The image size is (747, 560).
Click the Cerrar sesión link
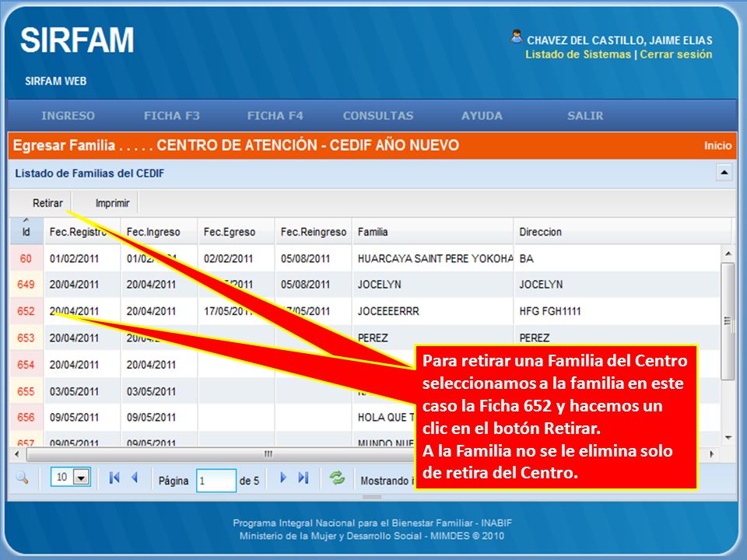[676, 54]
